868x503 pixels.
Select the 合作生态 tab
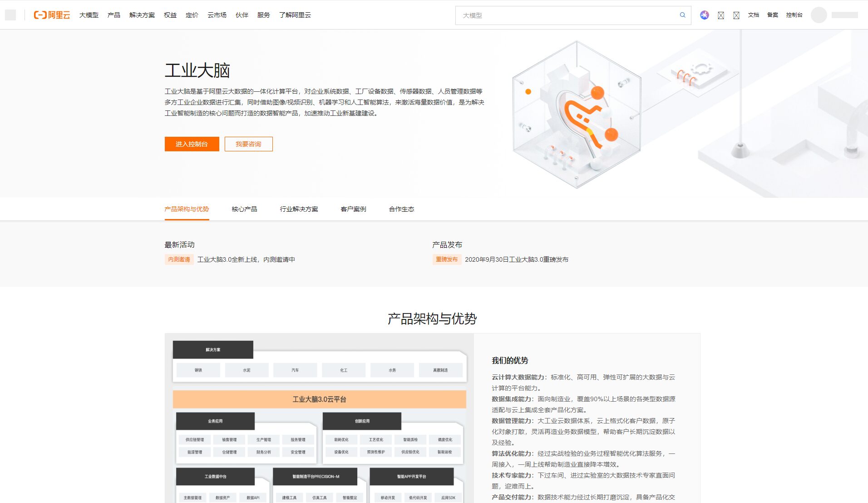401,209
